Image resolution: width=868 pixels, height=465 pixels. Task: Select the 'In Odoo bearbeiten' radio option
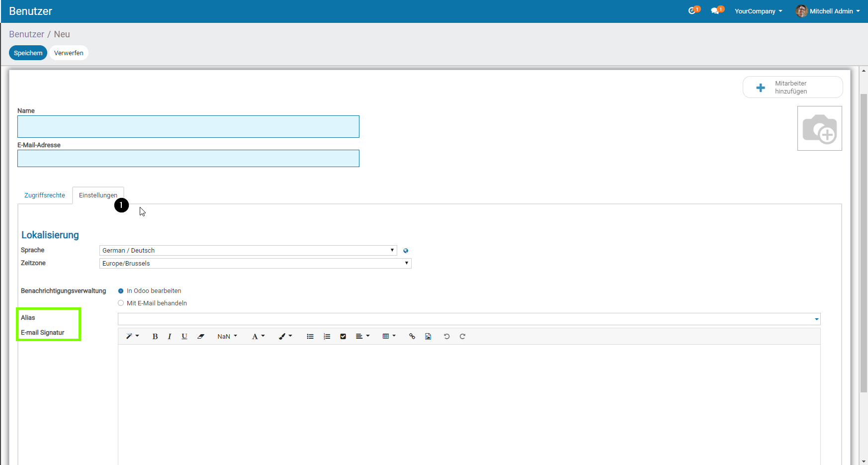click(121, 291)
